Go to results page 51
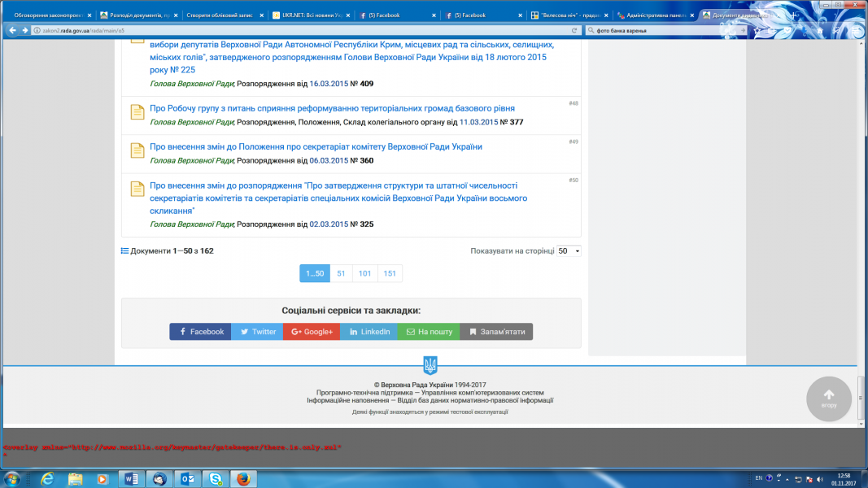 coord(341,274)
